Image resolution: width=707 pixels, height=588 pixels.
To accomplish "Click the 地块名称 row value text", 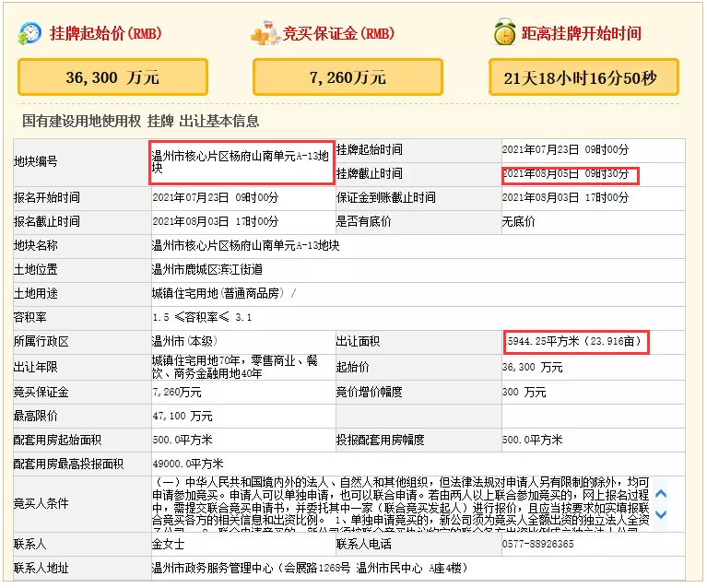I will [x=245, y=245].
